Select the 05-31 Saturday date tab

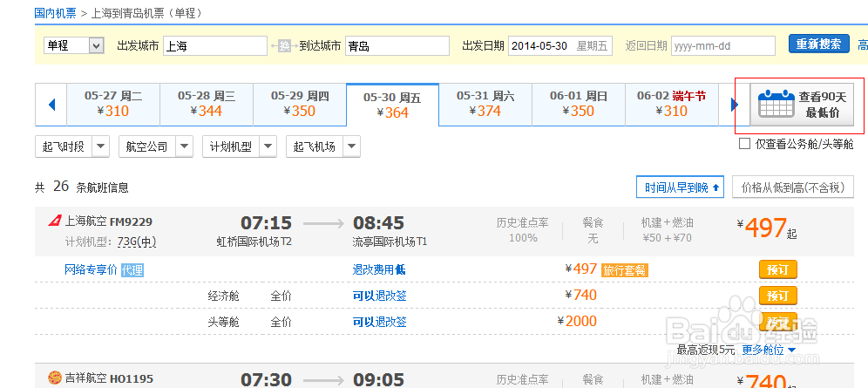485,104
